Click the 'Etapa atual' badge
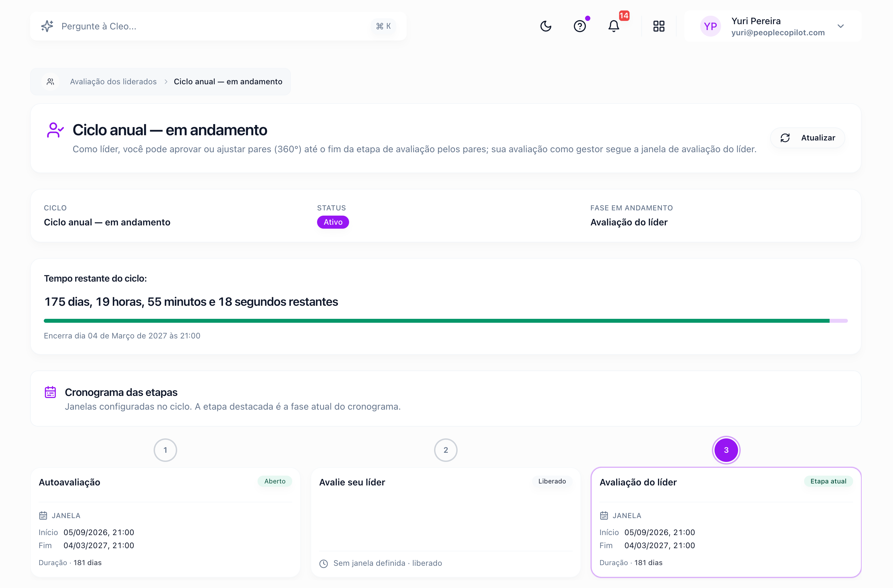 pyautogui.click(x=828, y=482)
